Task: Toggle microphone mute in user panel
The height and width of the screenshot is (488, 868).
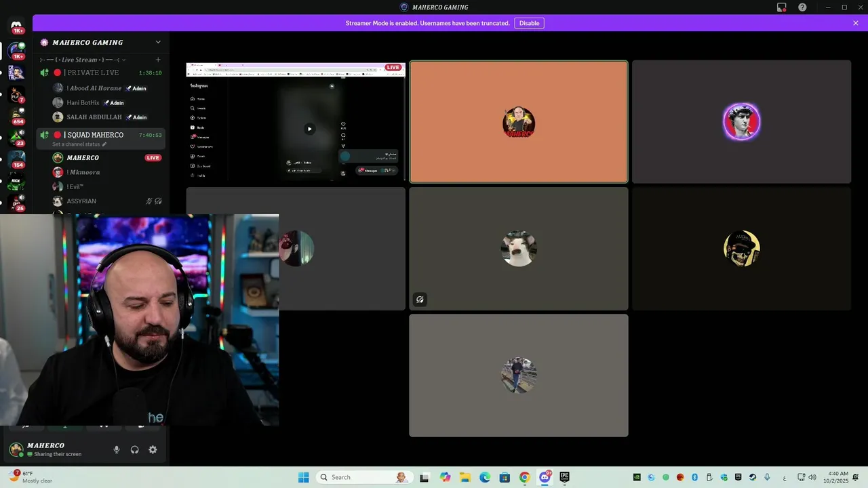Action: [x=117, y=449]
